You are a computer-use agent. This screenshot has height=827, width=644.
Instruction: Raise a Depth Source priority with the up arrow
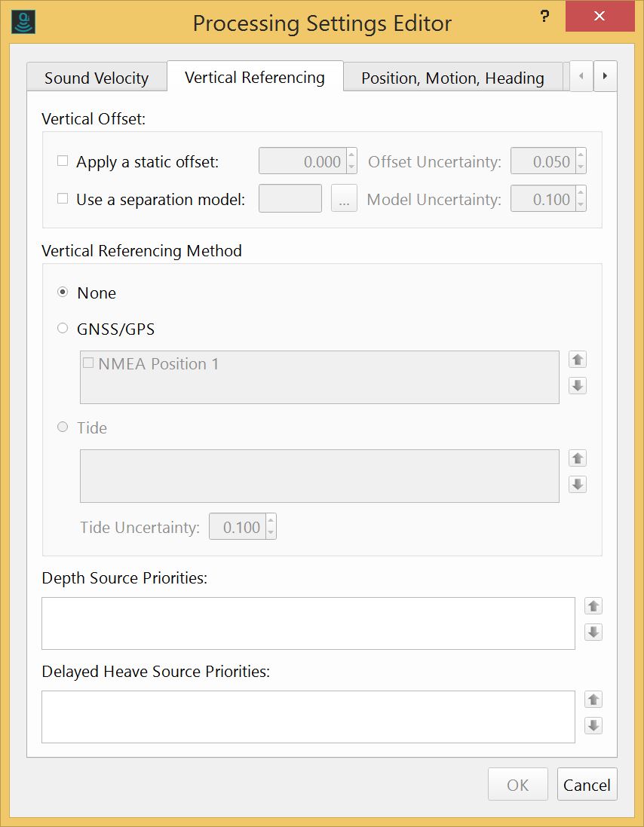tap(593, 605)
